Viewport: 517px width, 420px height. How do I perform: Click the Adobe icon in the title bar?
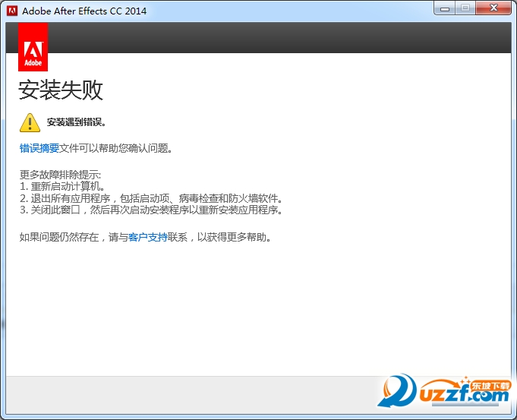(x=12, y=11)
